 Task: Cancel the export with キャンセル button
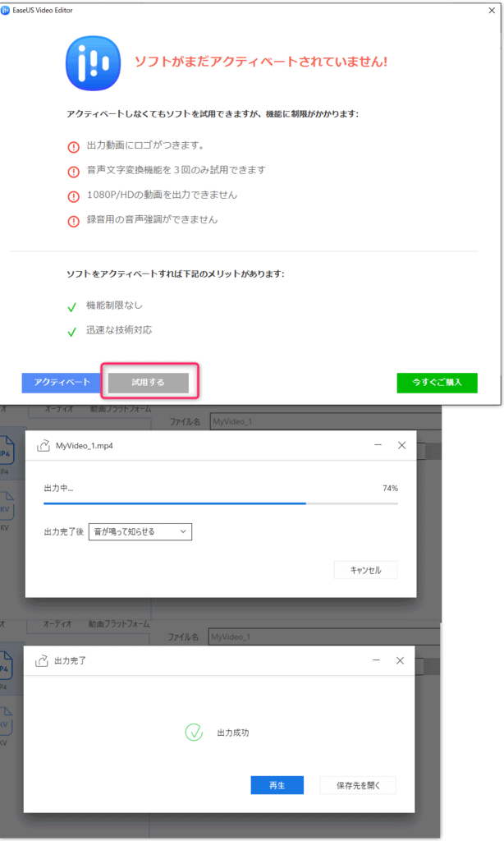tap(365, 570)
